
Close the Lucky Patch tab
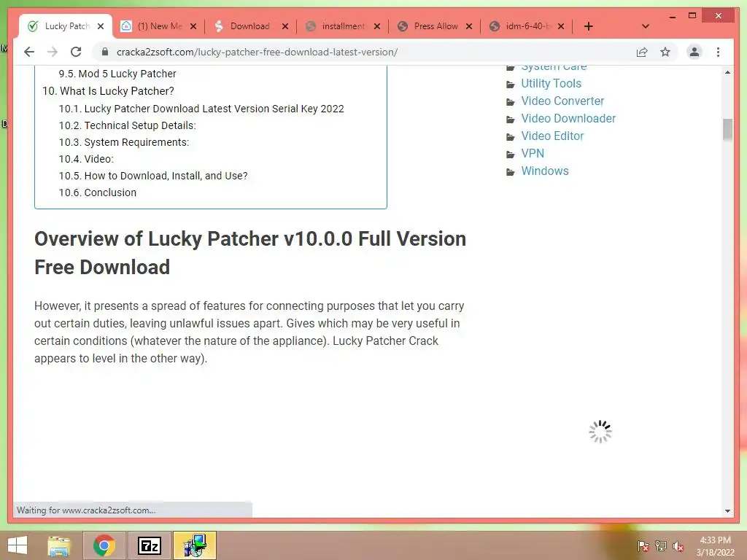[x=101, y=26]
